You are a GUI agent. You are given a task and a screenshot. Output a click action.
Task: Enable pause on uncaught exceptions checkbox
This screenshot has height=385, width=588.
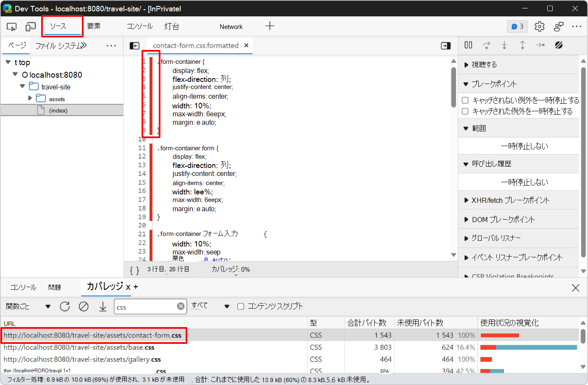[x=465, y=100]
